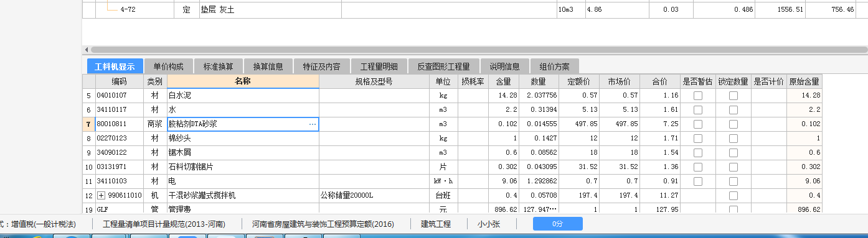Open the 标准换算 tab
The height and width of the screenshot is (238, 868).
(x=218, y=66)
